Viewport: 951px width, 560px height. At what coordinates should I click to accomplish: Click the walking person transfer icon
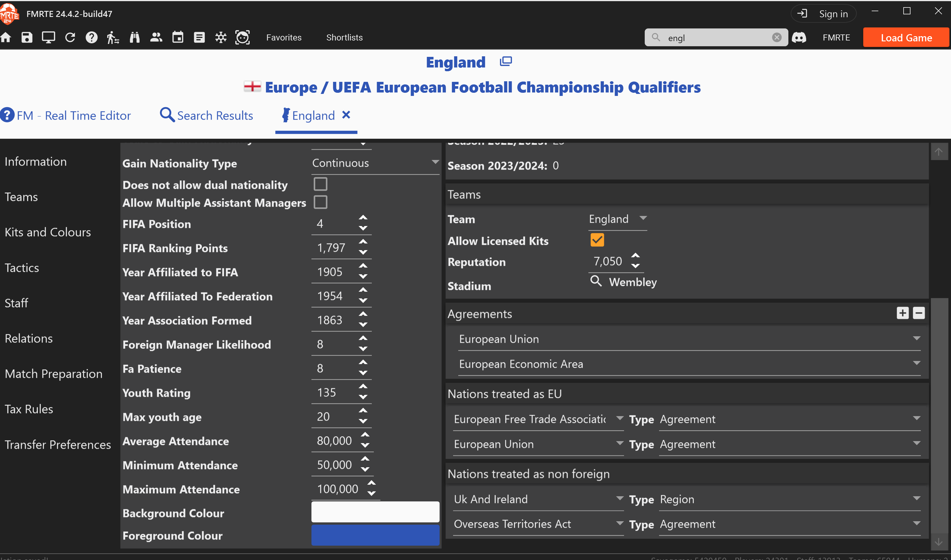pos(113,37)
